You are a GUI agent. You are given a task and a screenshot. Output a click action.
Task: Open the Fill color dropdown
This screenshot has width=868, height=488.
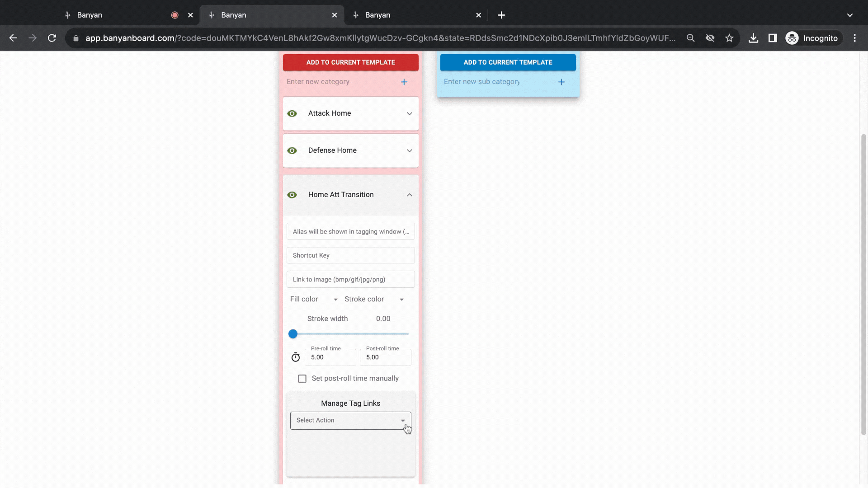[x=314, y=299]
